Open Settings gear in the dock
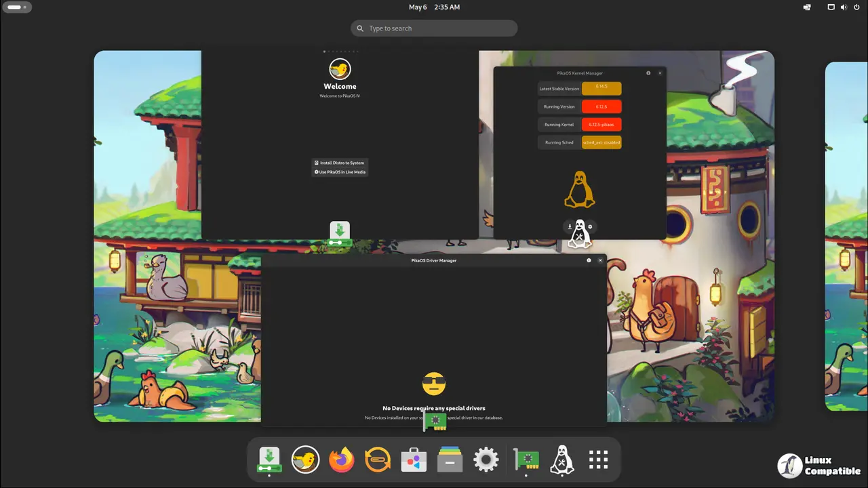Viewport: 868px width, 488px height. 486,460
